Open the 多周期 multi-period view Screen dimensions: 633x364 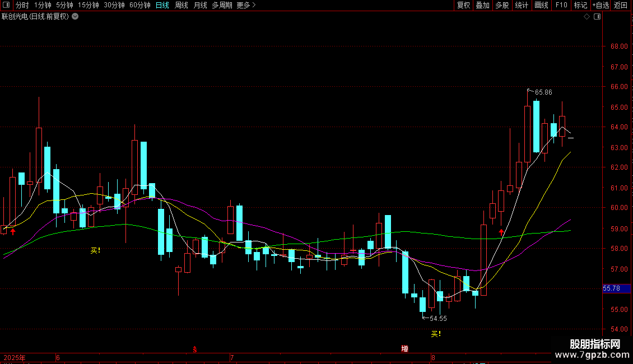(222, 5)
